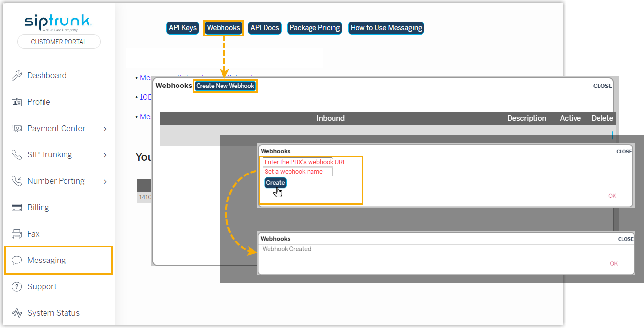Expand the Payment Center submenu chevron
The image size is (644, 328).
105,129
